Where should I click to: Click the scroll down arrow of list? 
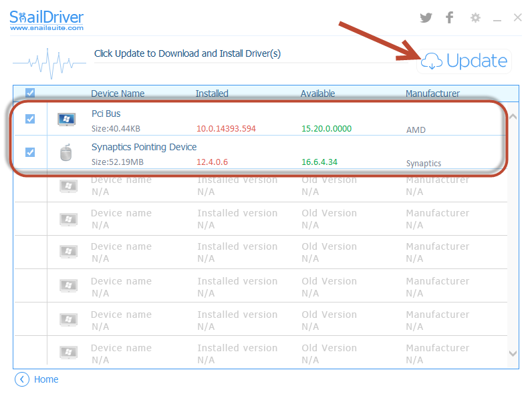[x=513, y=353]
